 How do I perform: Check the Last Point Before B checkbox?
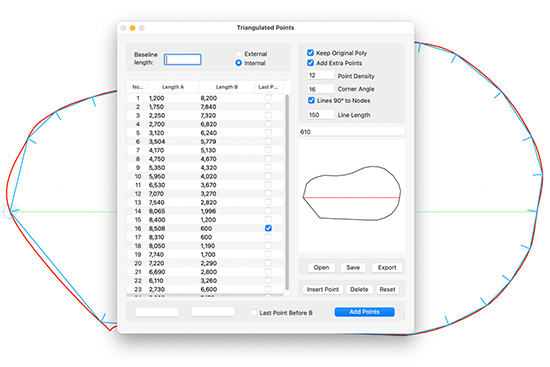[254, 313]
